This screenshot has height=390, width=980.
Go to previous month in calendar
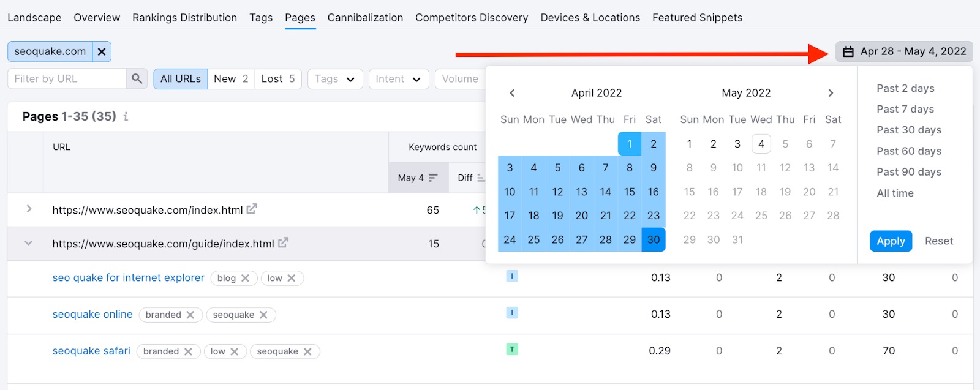pos(512,93)
